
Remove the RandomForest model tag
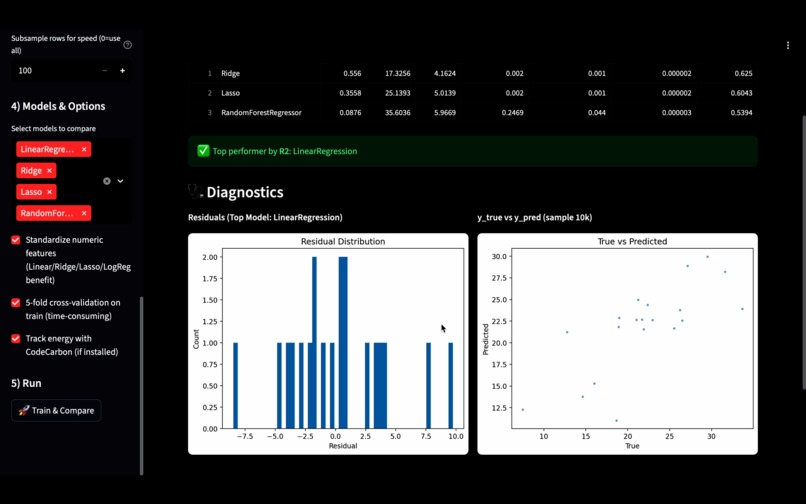pos(84,213)
